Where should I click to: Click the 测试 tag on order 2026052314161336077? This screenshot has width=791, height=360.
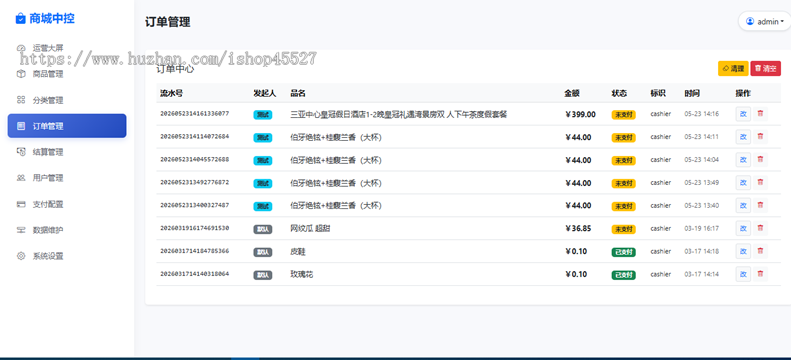point(263,114)
